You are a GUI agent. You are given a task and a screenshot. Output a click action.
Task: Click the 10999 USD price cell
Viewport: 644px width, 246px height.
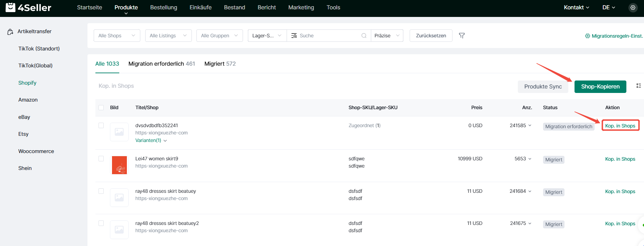coord(470,159)
